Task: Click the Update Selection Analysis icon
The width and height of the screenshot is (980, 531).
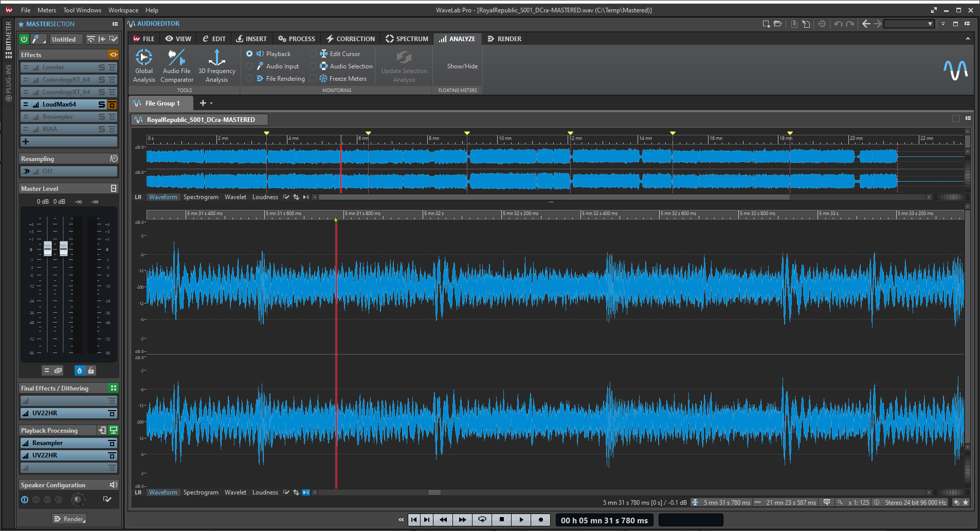Action: tap(404, 57)
